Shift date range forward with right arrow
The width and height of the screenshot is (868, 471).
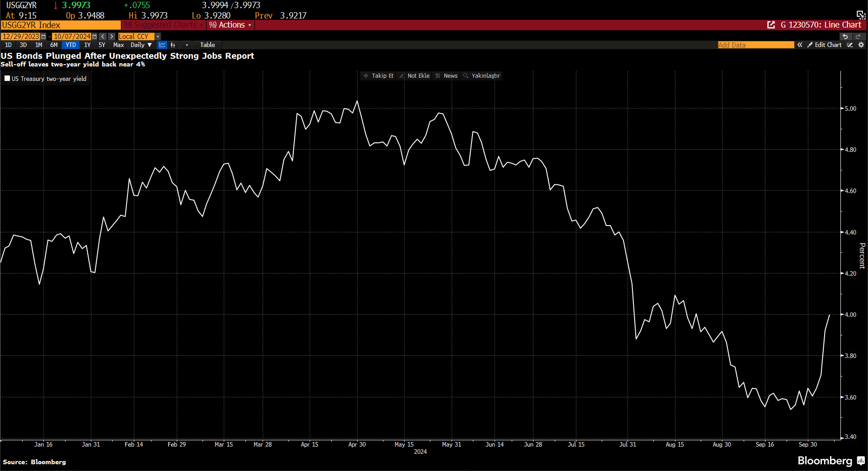(x=112, y=37)
